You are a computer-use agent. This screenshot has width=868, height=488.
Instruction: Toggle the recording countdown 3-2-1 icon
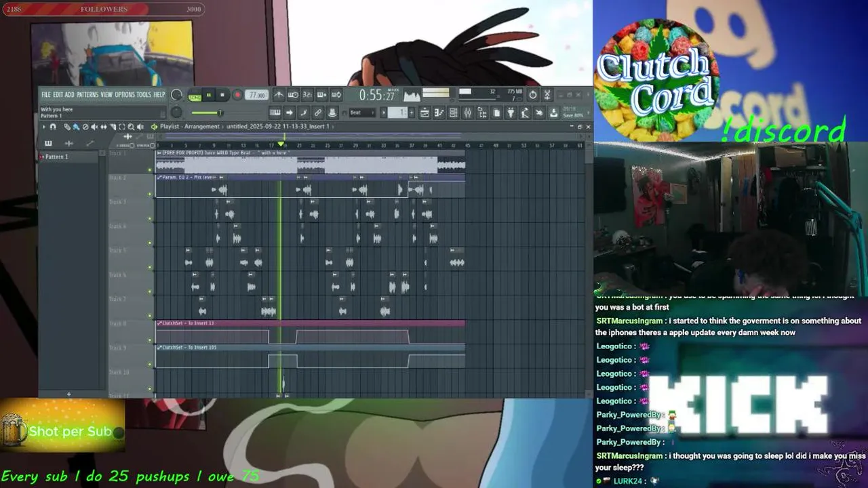point(308,96)
